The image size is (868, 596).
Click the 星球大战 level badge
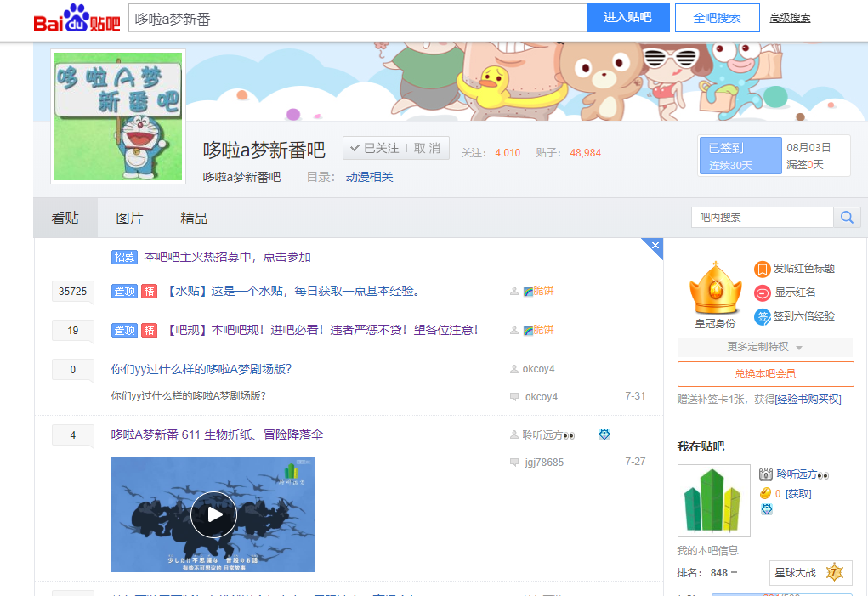(810, 573)
